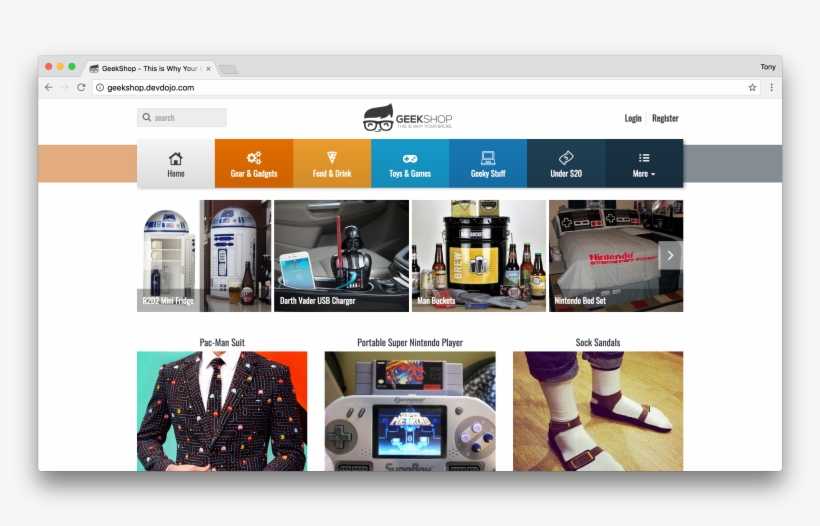Open the Sock Sandals title link

click(598, 342)
